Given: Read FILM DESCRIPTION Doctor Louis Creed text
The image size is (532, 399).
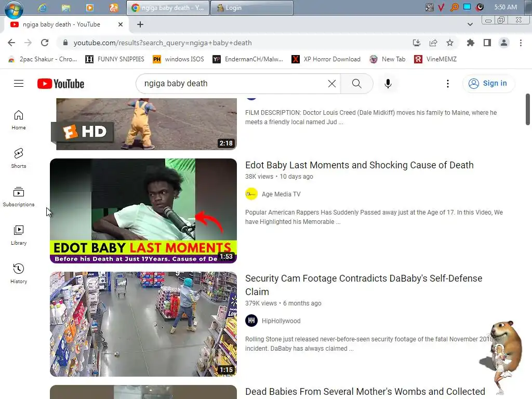Looking at the screenshot, I should (x=371, y=117).
